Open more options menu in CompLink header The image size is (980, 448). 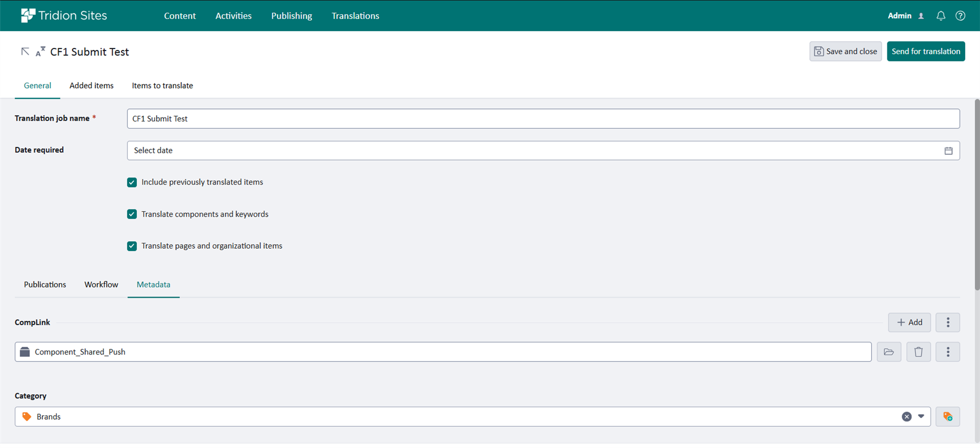(x=947, y=323)
